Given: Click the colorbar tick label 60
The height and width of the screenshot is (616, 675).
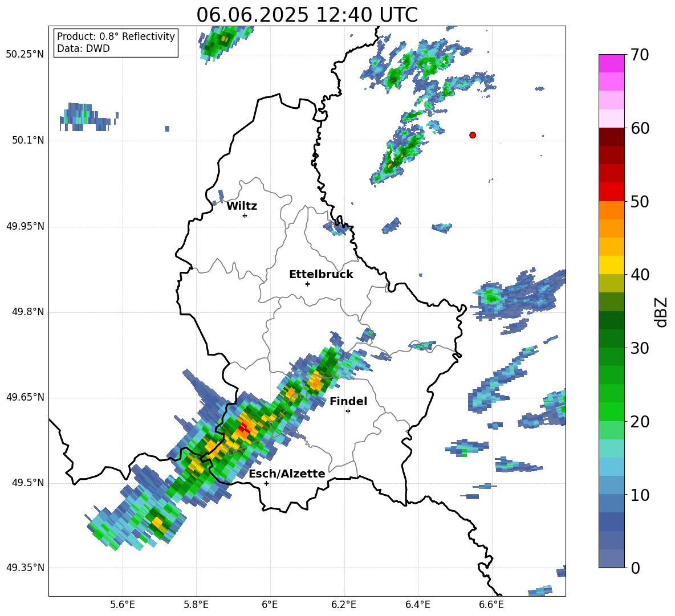Looking at the screenshot, I should 640,128.
